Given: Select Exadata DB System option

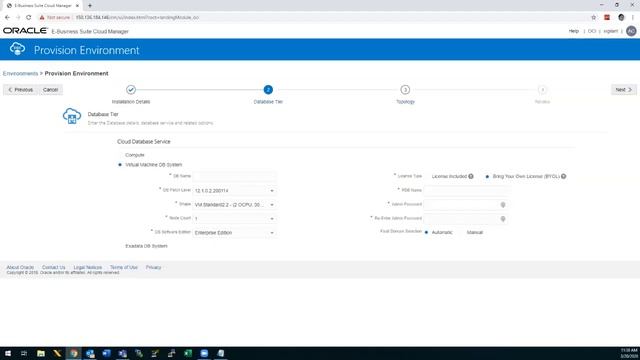Looking at the screenshot, I should coord(146,246).
